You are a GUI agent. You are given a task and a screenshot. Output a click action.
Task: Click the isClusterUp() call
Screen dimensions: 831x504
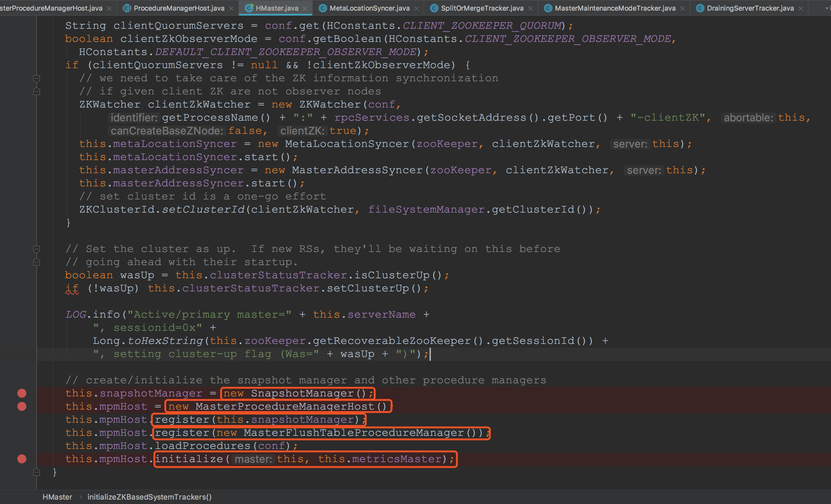tap(398, 275)
